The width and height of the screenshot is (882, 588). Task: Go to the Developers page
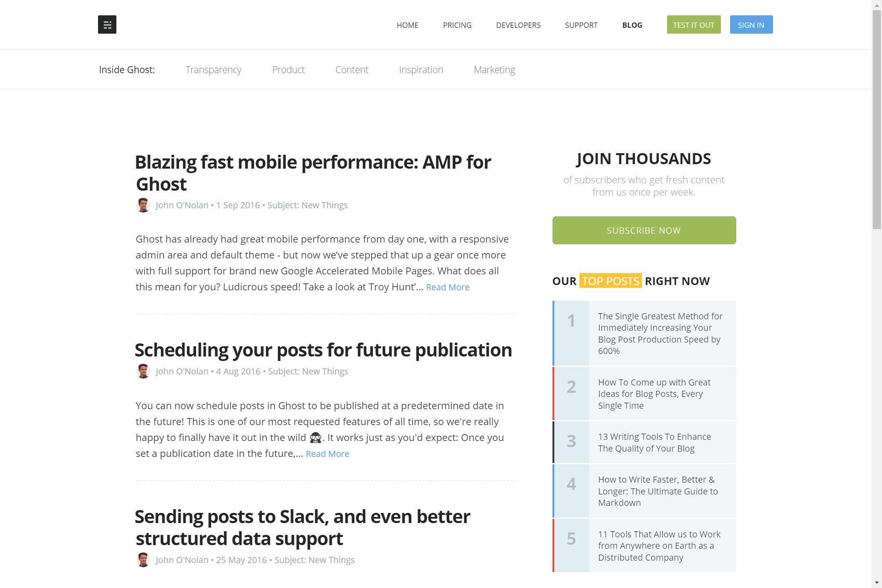(518, 25)
